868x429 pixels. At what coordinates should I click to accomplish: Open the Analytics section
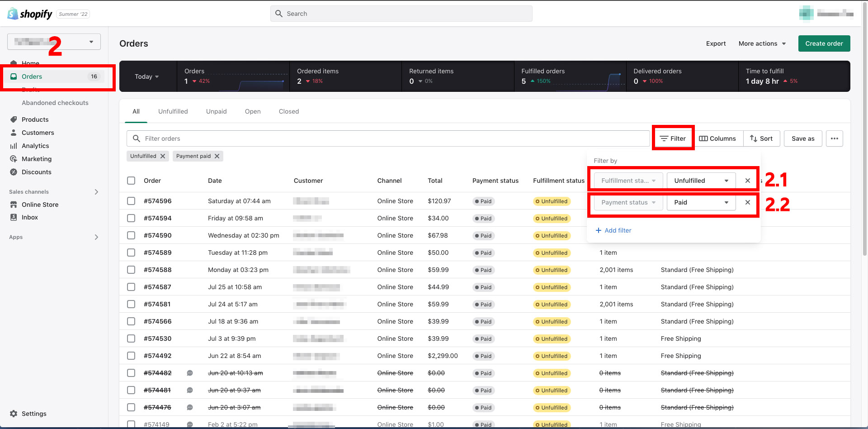(35, 146)
